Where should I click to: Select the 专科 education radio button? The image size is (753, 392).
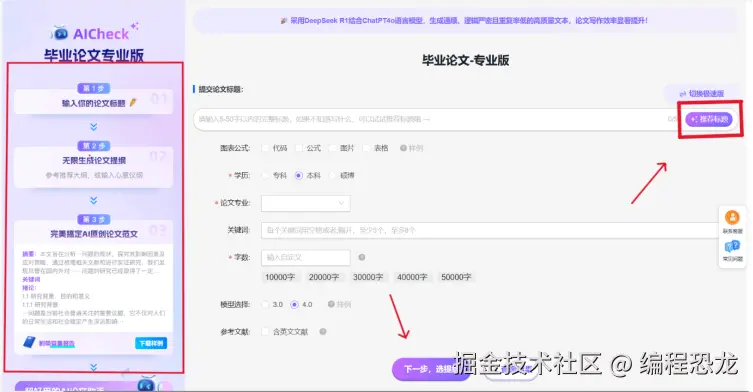tap(265, 175)
